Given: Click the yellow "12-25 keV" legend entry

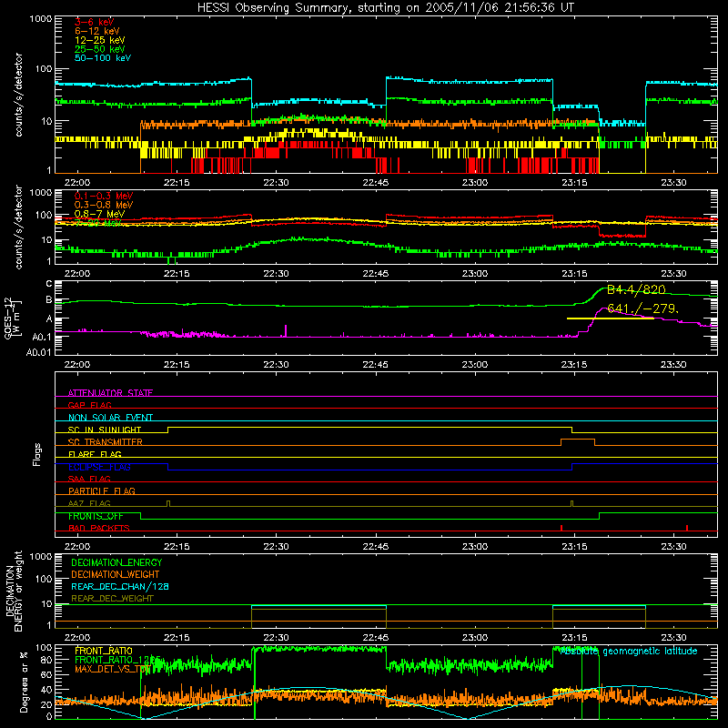Looking at the screenshot, I should point(100,40).
